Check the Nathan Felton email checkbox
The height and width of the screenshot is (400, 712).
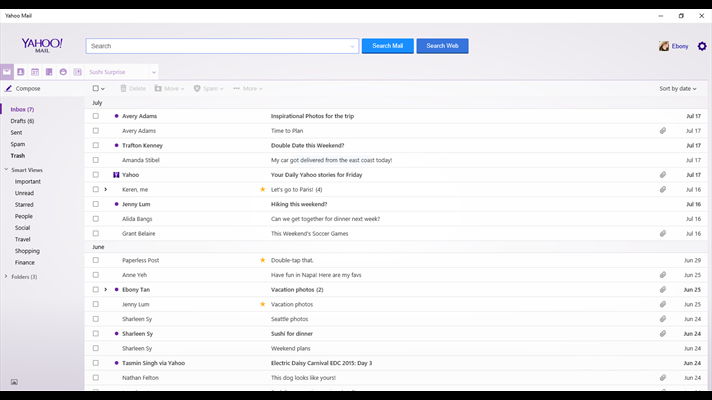click(x=95, y=378)
